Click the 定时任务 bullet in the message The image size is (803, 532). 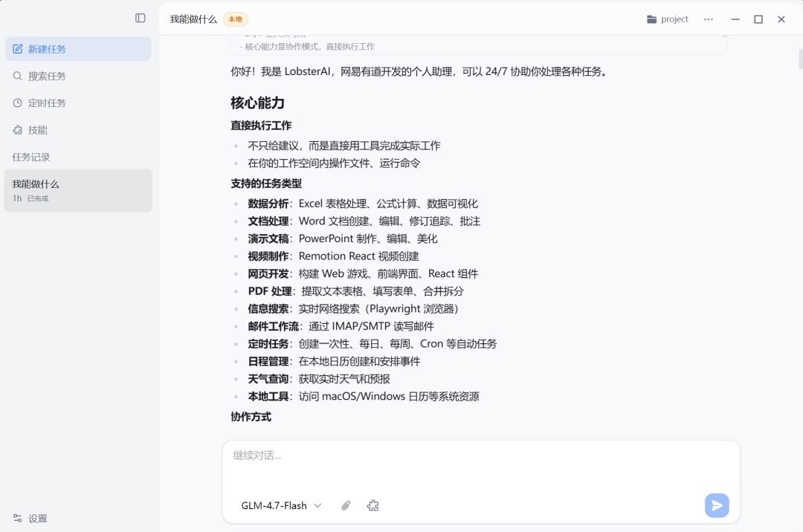pyautogui.click(x=373, y=344)
